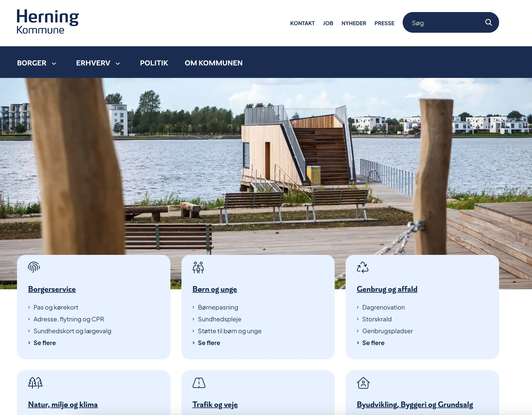532x415 pixels.
Task: Click Se flere under Genbrug og affald
Action: pos(373,343)
